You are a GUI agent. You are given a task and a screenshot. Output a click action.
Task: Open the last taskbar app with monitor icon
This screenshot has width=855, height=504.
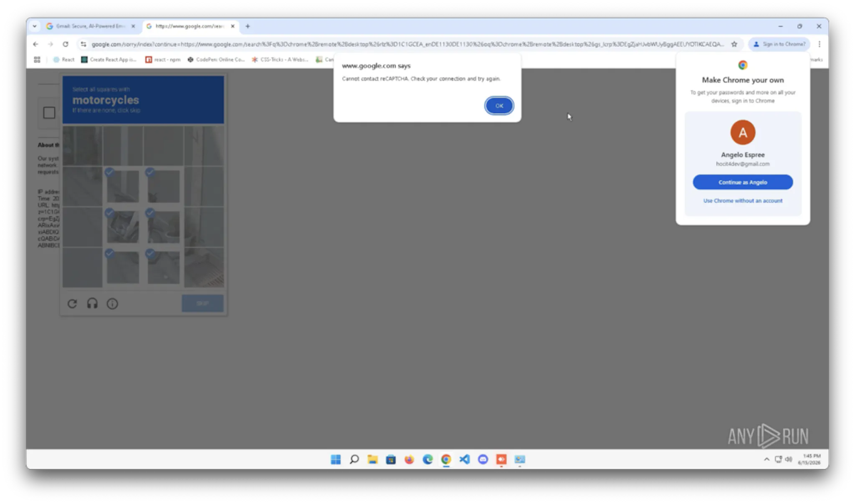click(x=520, y=459)
